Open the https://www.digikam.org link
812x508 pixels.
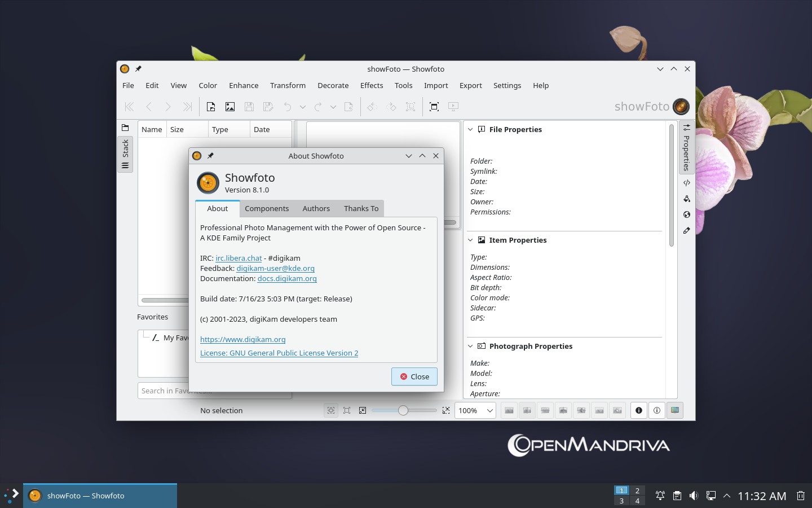point(242,339)
